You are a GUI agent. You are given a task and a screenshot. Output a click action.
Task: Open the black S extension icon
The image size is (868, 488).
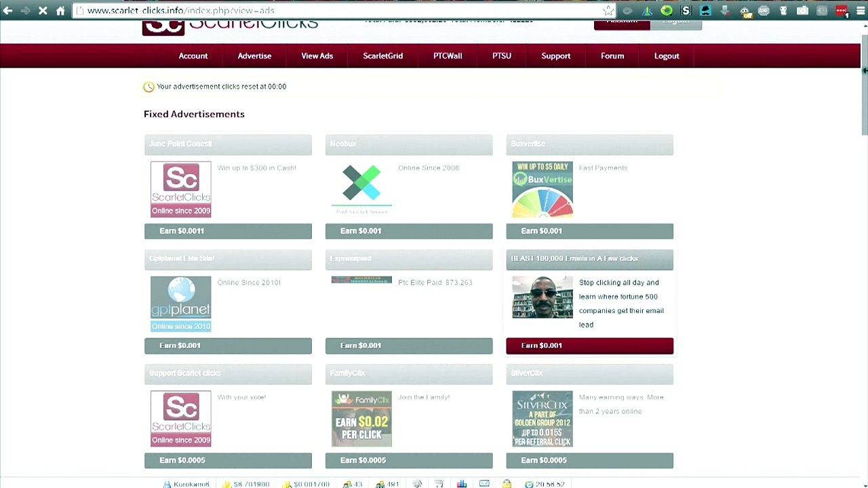pos(686,11)
